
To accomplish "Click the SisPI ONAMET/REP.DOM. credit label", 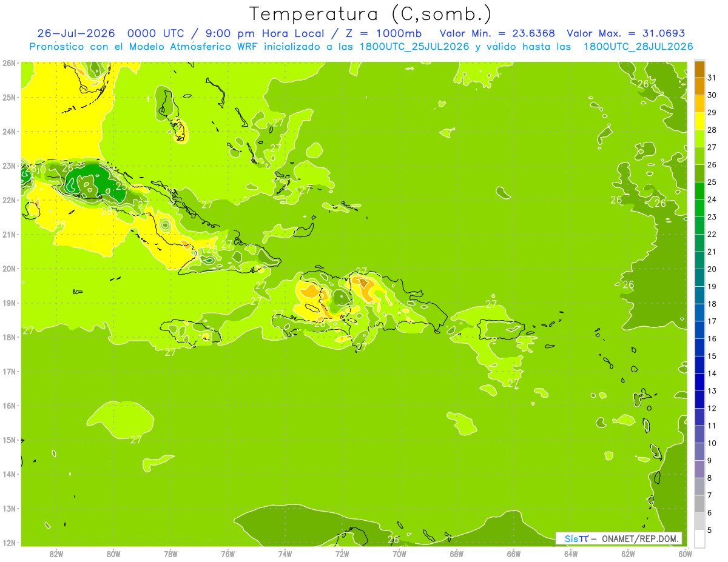I will (x=619, y=538).
